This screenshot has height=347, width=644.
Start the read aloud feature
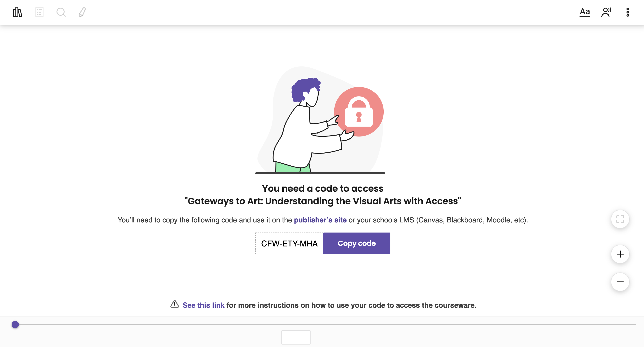pos(606,12)
